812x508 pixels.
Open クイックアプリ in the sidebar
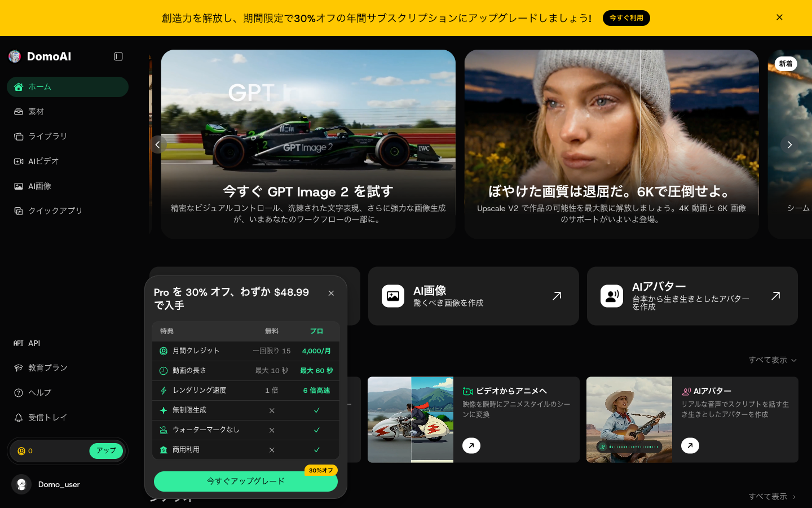(x=68, y=211)
